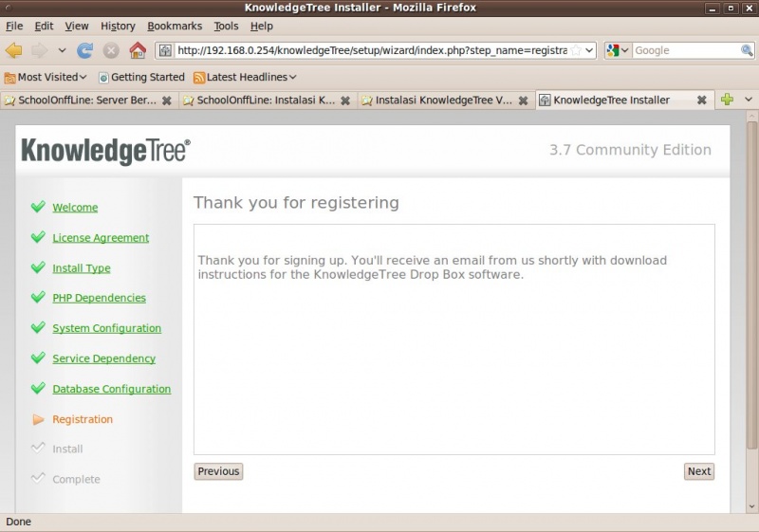Click the Next button
Image resolution: width=759 pixels, height=532 pixels.
(699, 471)
